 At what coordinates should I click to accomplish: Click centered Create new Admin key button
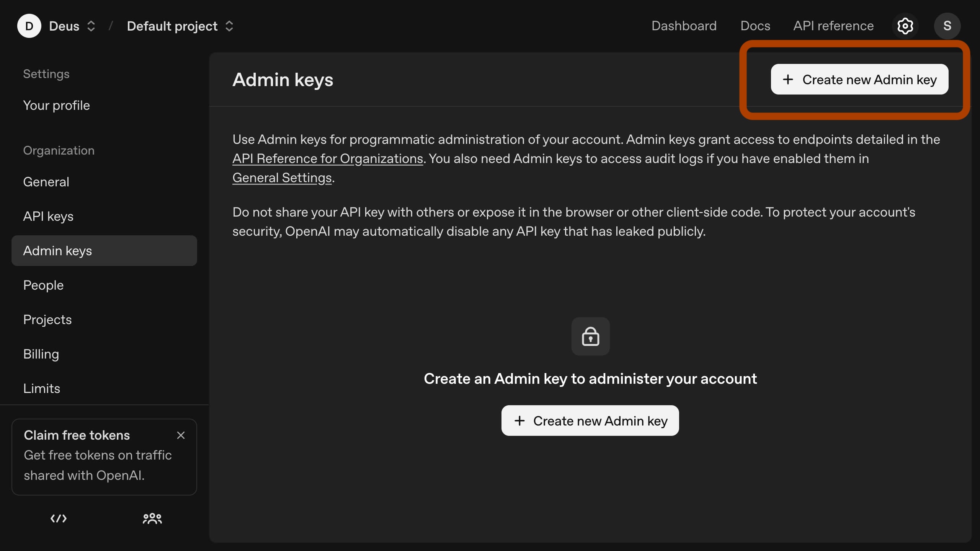pyautogui.click(x=590, y=421)
